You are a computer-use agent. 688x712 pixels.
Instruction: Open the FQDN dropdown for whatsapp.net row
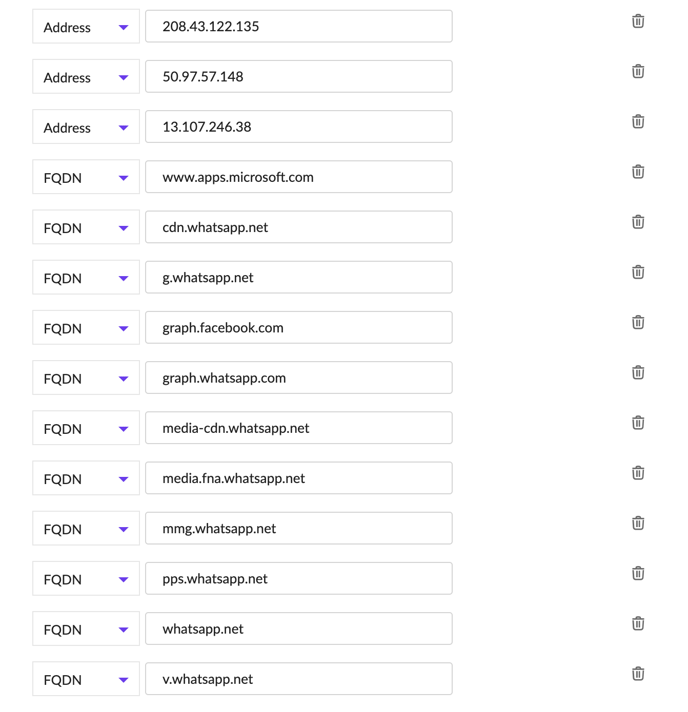coord(86,629)
